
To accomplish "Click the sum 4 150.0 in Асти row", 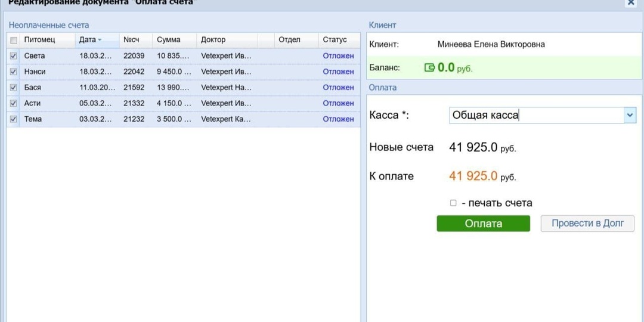I will 174,103.
